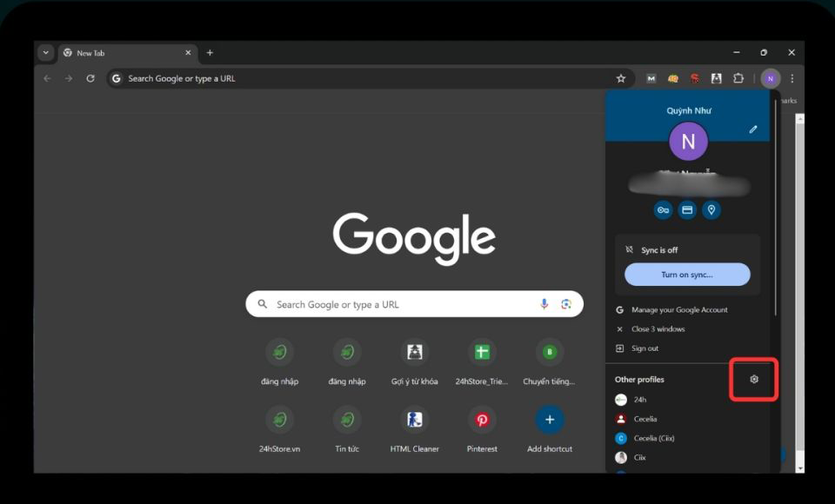Click the Turn on sync button
This screenshot has height=504, width=835.
pyautogui.click(x=687, y=275)
